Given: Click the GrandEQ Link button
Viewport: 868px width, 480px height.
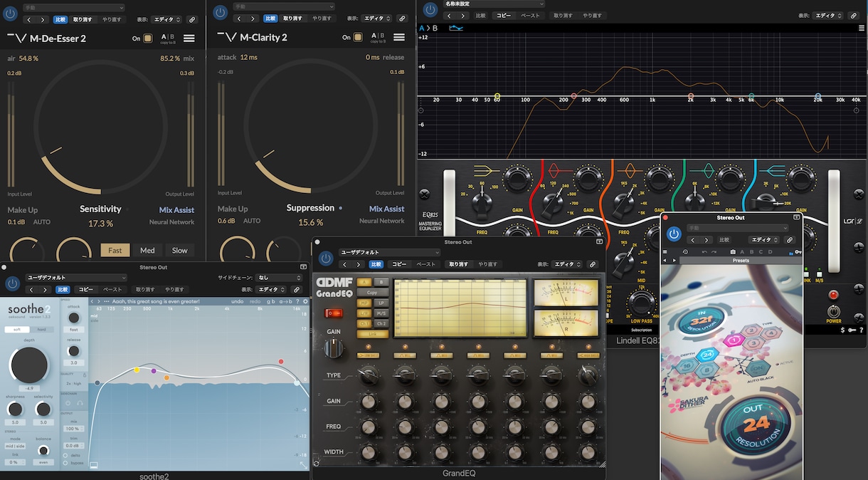Looking at the screenshot, I should coord(373,333).
